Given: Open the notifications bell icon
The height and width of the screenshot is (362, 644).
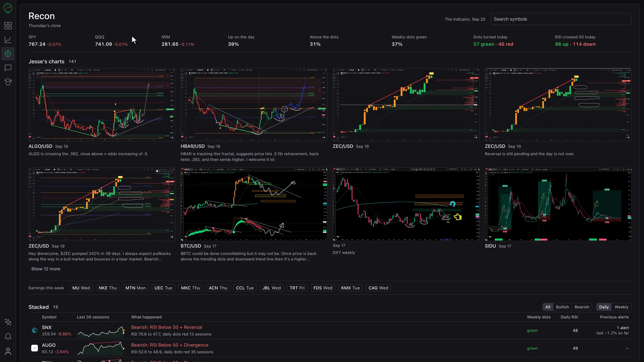Looking at the screenshot, I should point(8,336).
